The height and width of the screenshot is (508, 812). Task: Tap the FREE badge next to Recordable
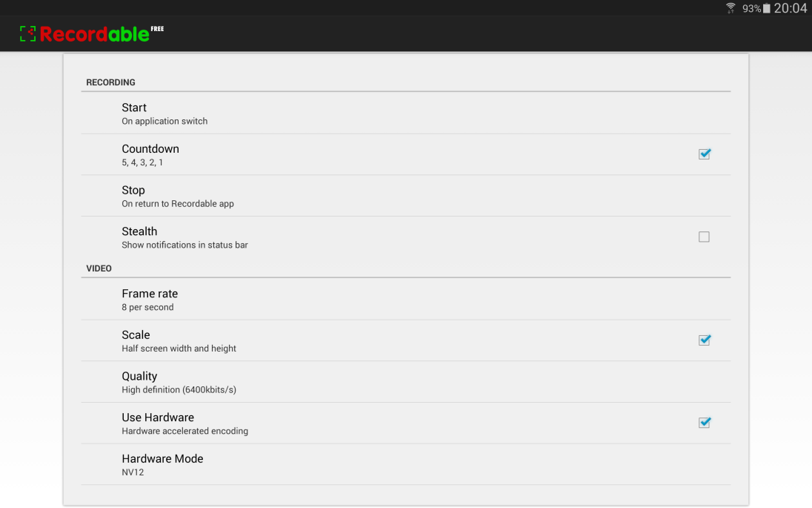pyautogui.click(x=157, y=29)
